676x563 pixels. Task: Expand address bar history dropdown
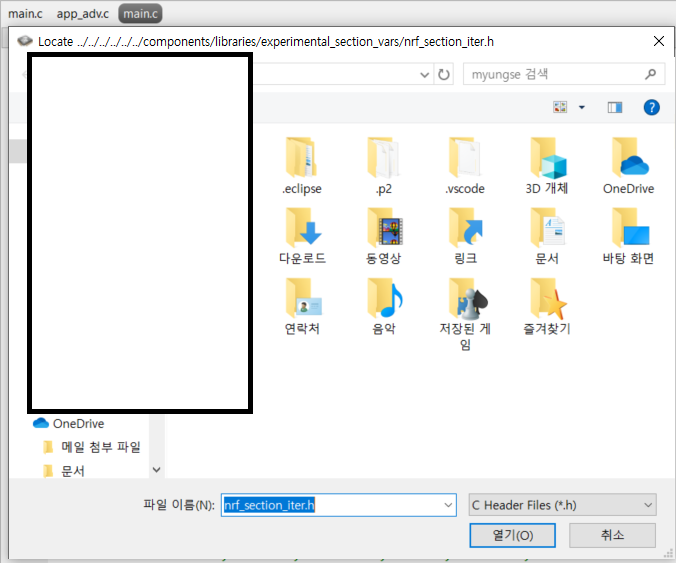[425, 75]
